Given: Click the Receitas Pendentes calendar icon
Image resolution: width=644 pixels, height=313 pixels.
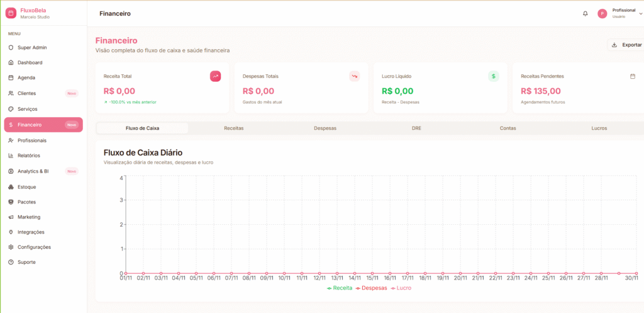Looking at the screenshot, I should (x=633, y=76).
